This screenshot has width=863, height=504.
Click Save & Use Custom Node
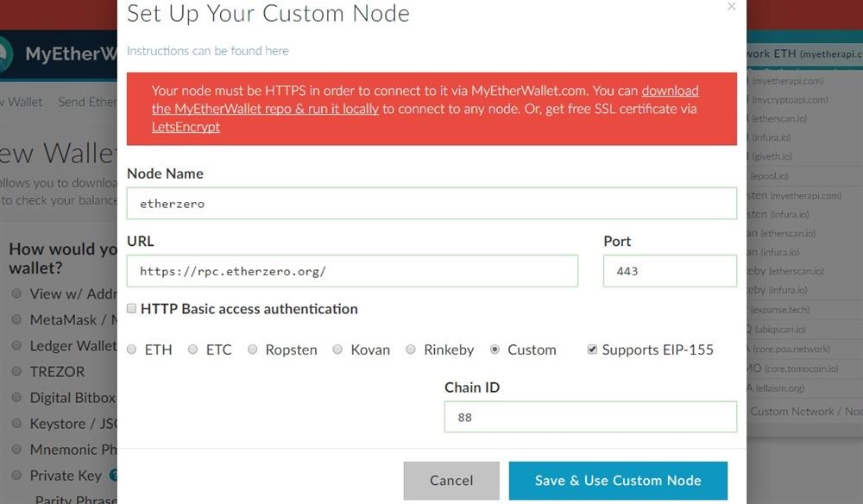pyautogui.click(x=618, y=481)
